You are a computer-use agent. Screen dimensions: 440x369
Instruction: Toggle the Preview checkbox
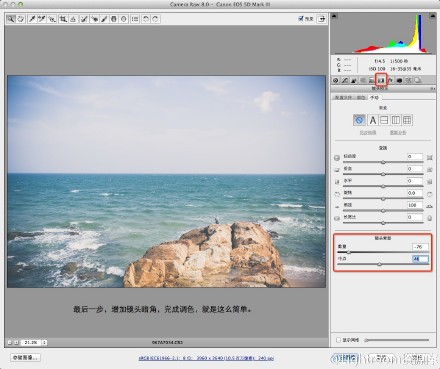[301, 19]
